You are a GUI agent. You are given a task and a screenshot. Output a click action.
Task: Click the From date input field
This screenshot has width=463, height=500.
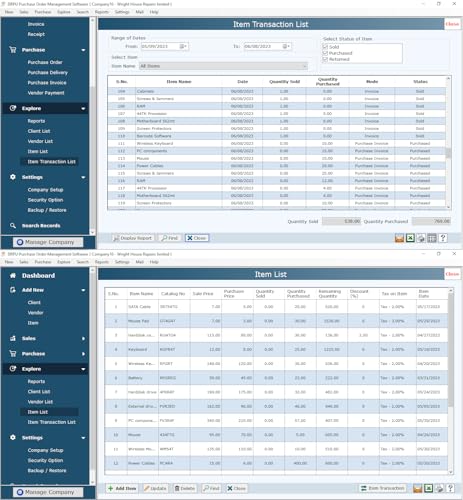tap(160, 46)
